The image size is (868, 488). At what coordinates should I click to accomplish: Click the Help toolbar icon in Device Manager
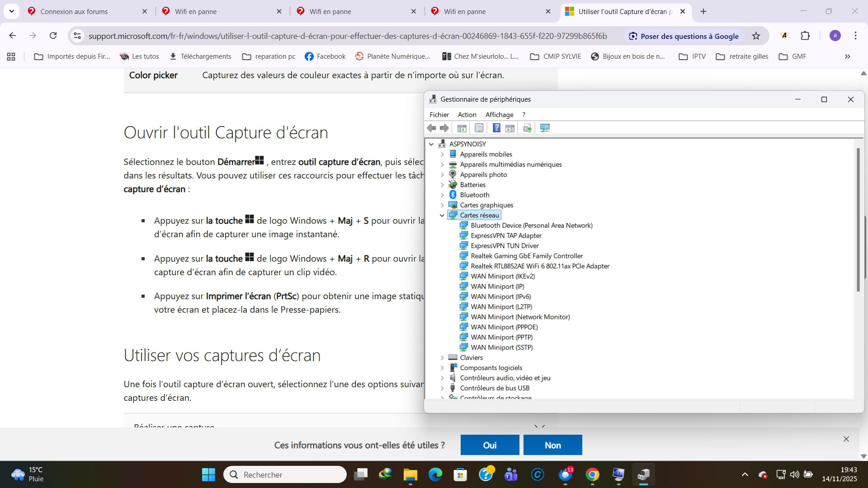tap(496, 128)
